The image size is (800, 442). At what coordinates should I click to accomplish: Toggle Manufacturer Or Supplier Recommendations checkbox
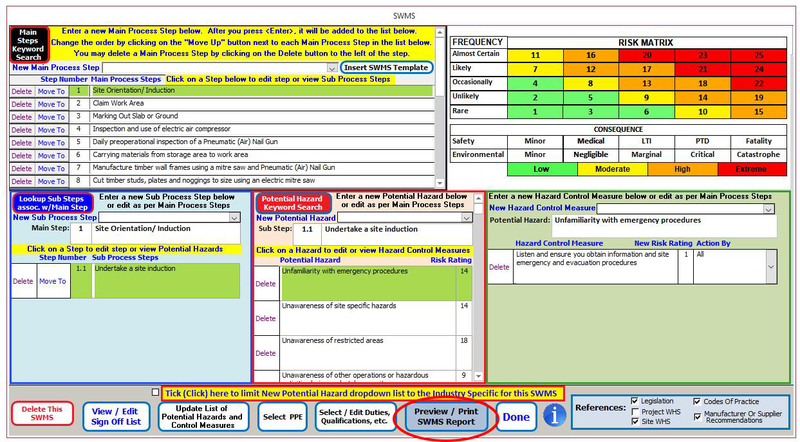(x=697, y=416)
